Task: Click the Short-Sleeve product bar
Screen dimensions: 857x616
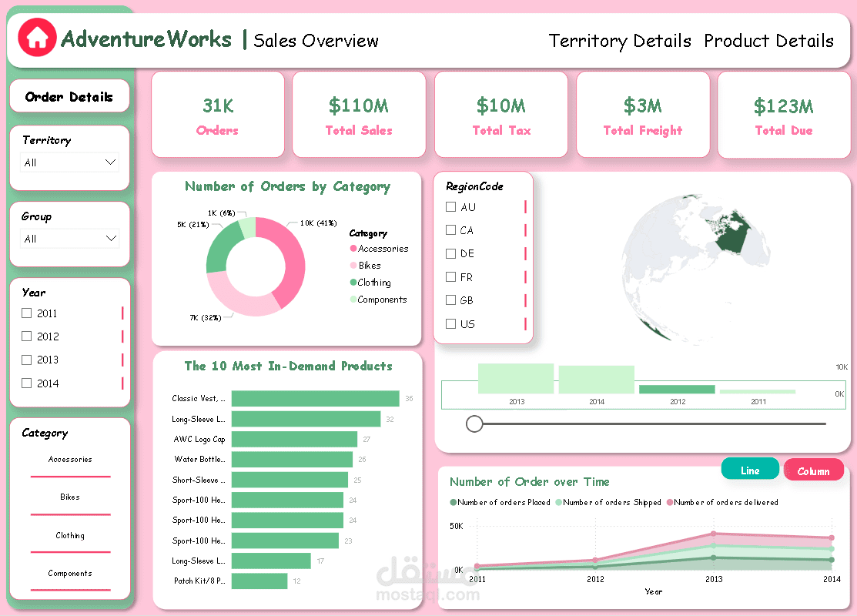Action: click(x=290, y=480)
